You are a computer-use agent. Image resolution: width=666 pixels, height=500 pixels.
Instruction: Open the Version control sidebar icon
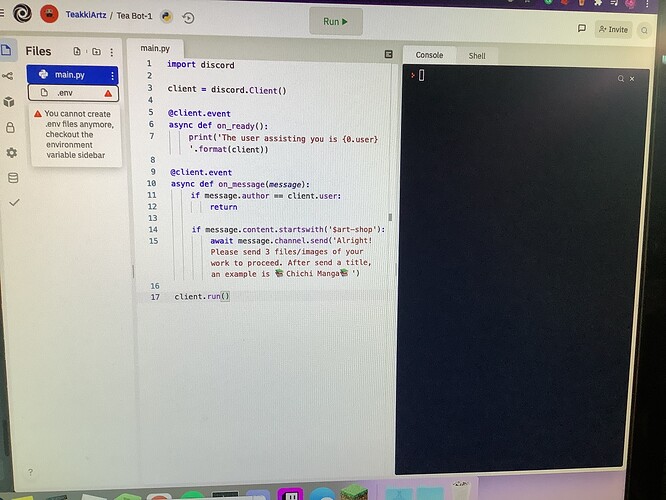tap(8, 76)
